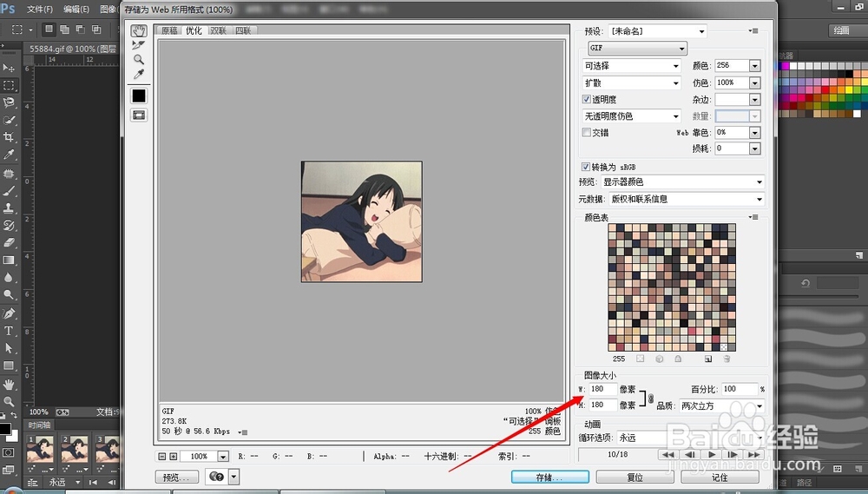Select the Hand tool in Save for Web dialog
The image size is (868, 494).
[x=138, y=30]
